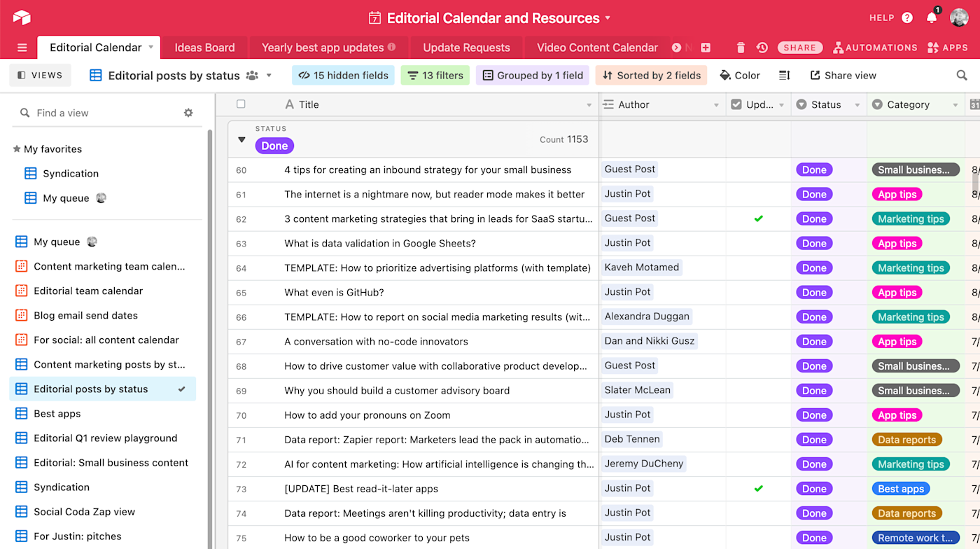Open Title column header dropdown
Image resolution: width=980 pixels, height=549 pixels.
pos(589,105)
